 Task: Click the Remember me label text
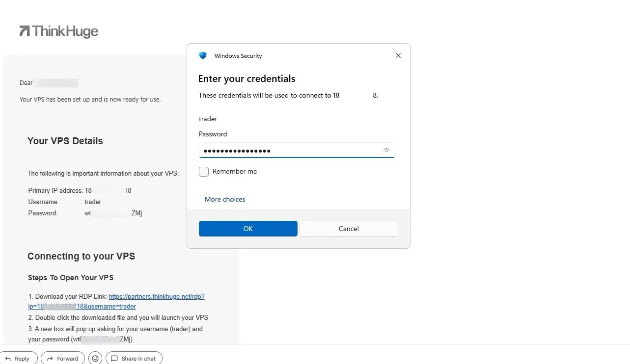(235, 171)
